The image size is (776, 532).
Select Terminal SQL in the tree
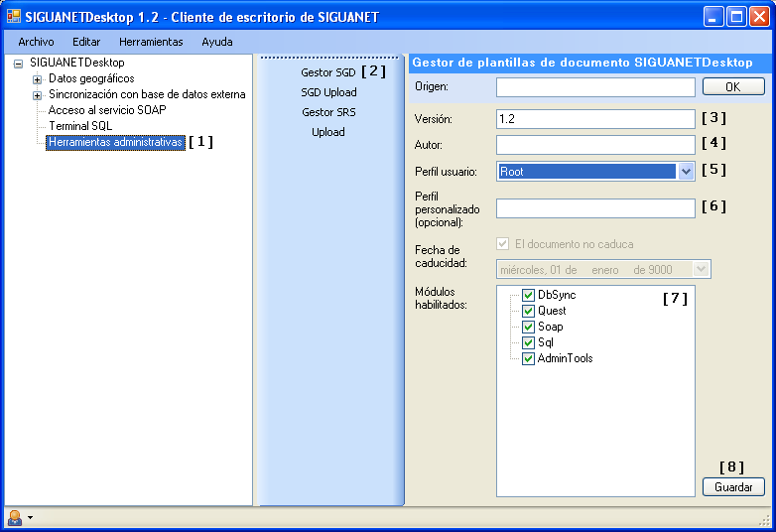[80, 126]
